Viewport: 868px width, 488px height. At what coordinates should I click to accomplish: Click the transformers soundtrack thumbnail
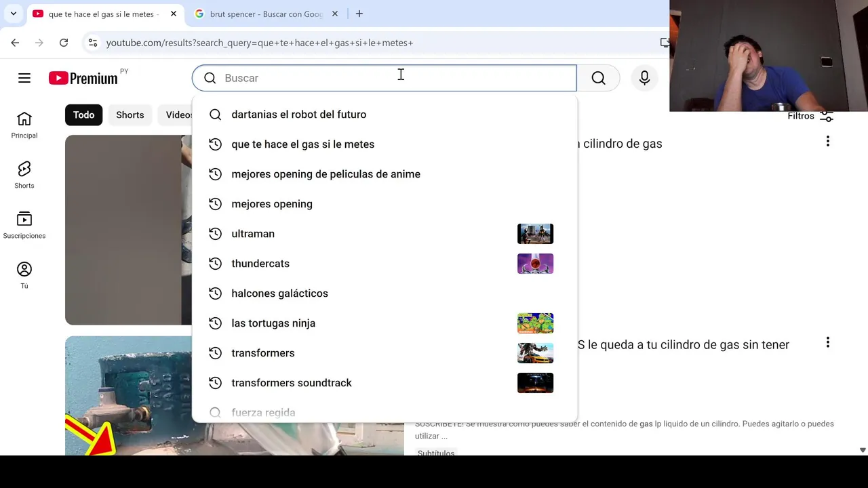[535, 383]
